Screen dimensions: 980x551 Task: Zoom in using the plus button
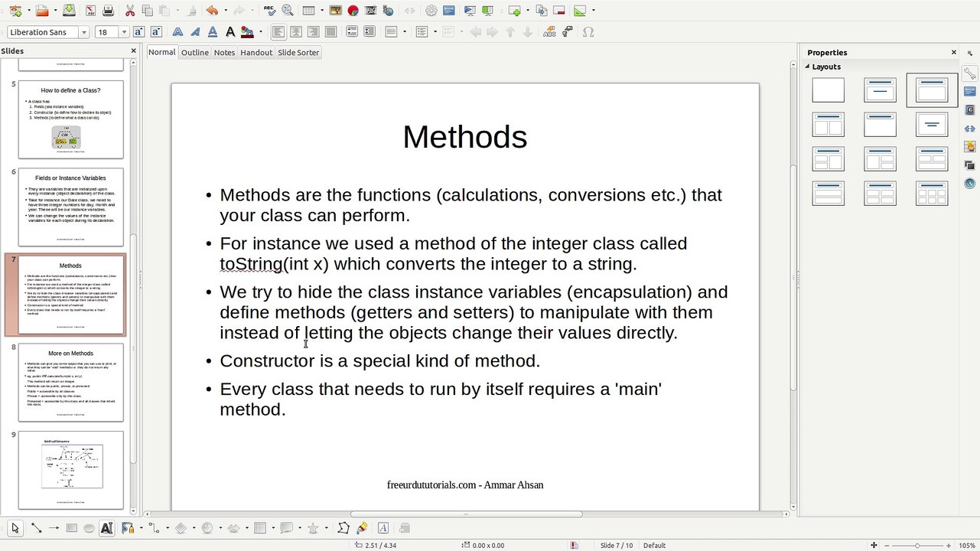(949, 546)
